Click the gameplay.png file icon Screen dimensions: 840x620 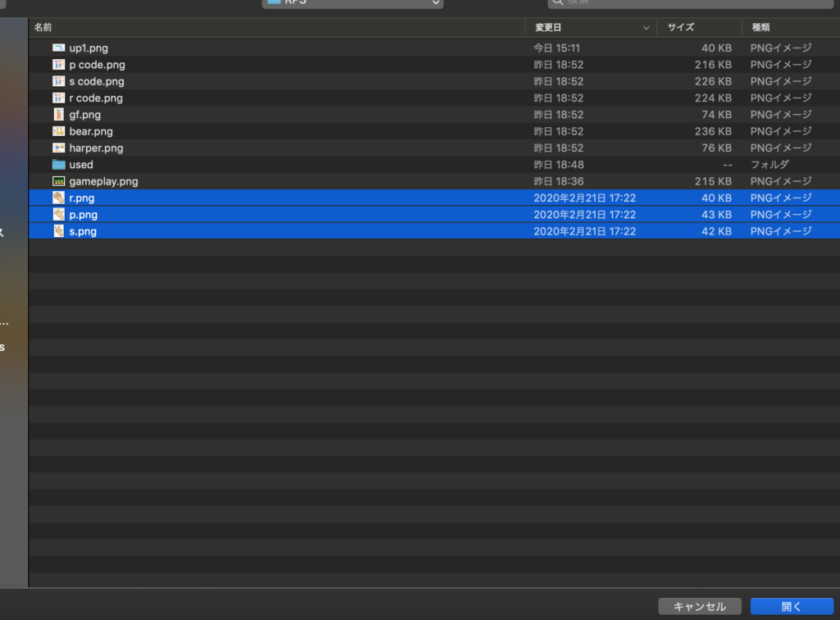point(58,181)
